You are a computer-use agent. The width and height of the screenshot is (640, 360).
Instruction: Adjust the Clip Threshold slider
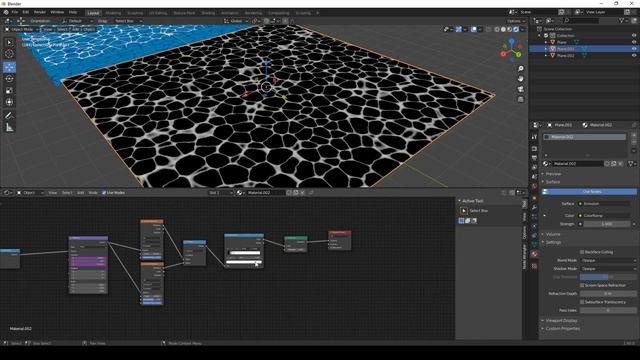[x=608, y=277]
